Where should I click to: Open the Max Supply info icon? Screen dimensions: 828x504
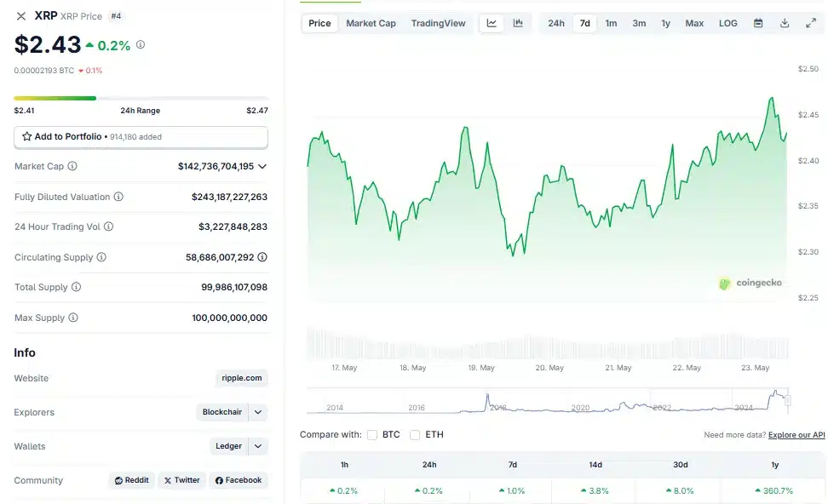[x=73, y=318]
